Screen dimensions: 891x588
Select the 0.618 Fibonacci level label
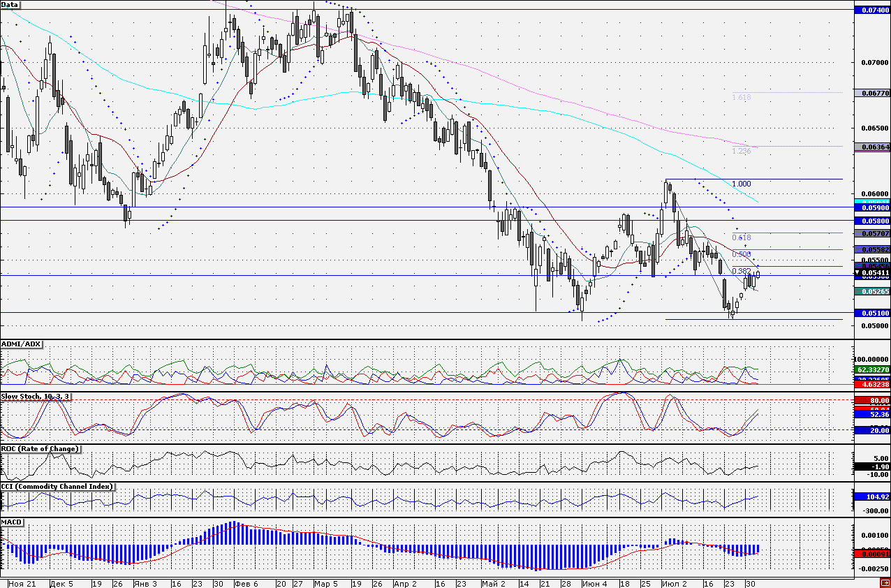(x=741, y=237)
